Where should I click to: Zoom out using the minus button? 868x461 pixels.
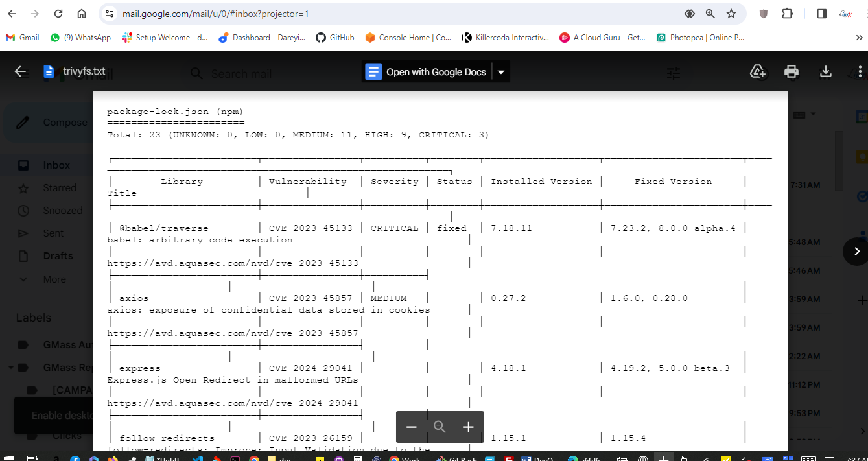click(x=411, y=427)
